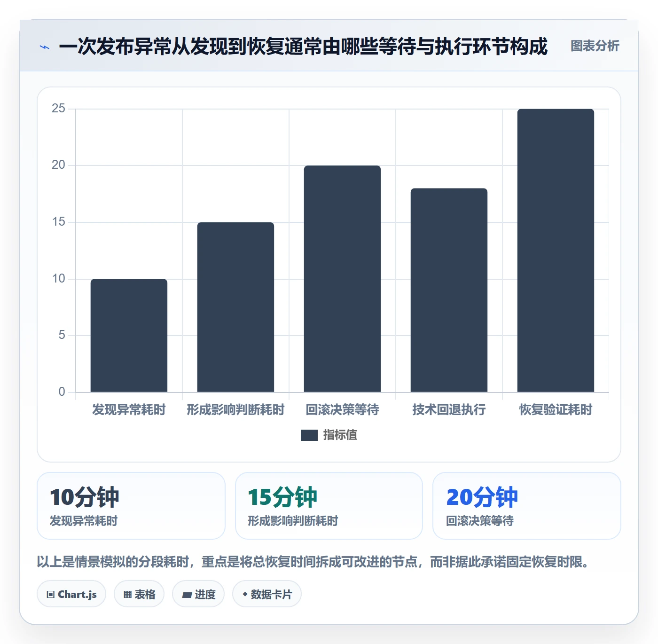Click the y-axis value 25
The width and height of the screenshot is (658, 644).
click(58, 109)
